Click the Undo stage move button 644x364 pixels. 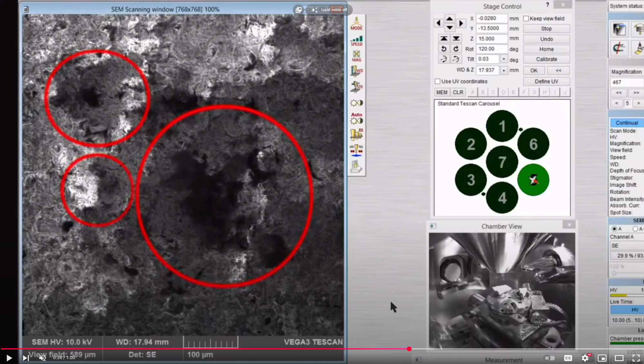[x=546, y=39]
